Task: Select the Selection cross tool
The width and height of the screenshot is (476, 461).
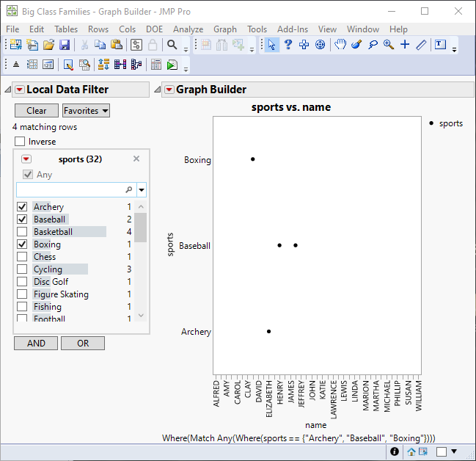Action: [304, 45]
